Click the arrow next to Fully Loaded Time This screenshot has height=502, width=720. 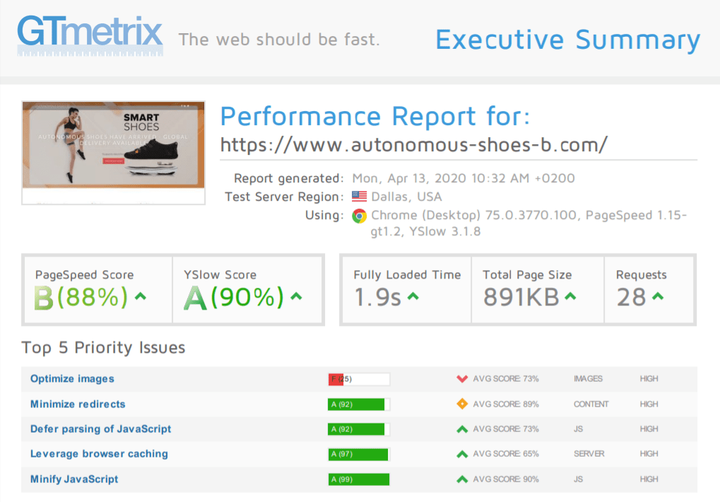point(413,296)
